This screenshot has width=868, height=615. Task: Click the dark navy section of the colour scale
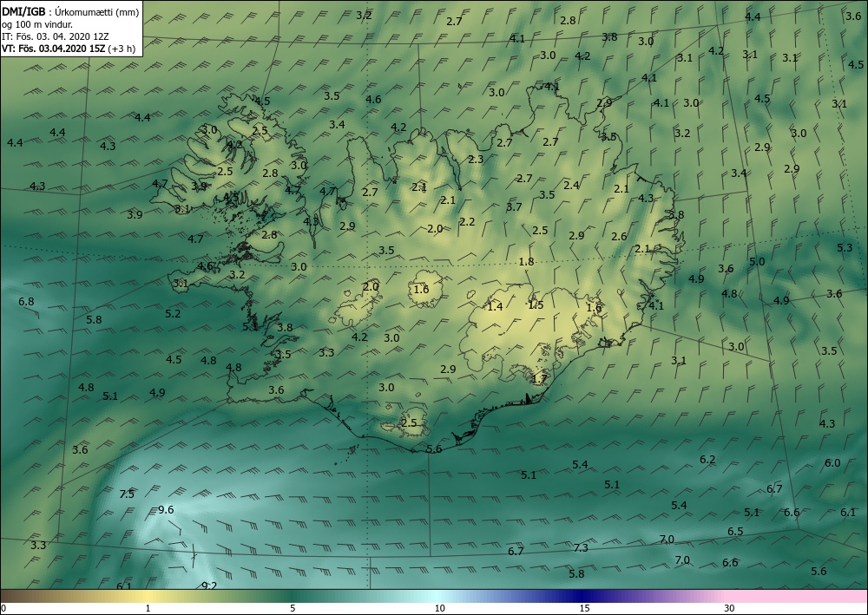(x=582, y=596)
